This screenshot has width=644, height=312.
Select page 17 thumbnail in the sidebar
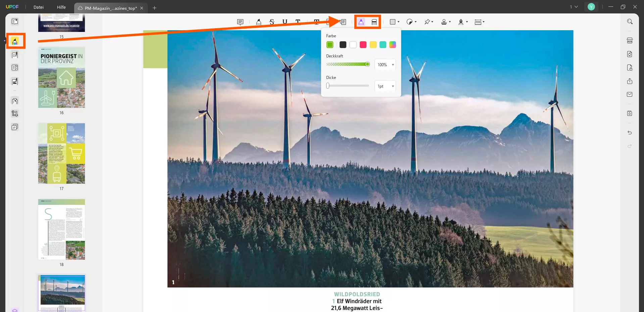click(61, 153)
